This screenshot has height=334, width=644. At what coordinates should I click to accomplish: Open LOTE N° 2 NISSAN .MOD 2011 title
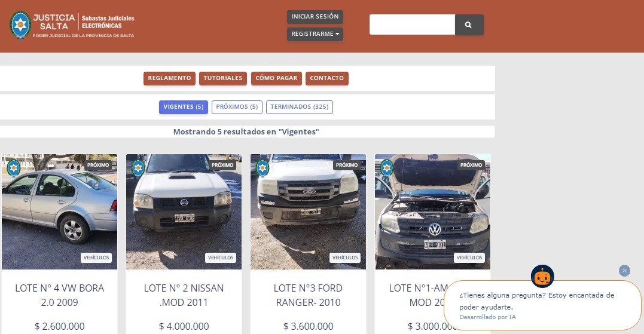click(x=184, y=295)
